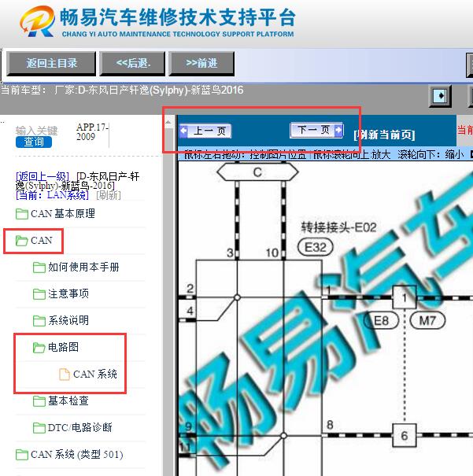Viewport: 473px width, 476px height.
Task: Collapse the 电路图 folder
Action: (56, 347)
